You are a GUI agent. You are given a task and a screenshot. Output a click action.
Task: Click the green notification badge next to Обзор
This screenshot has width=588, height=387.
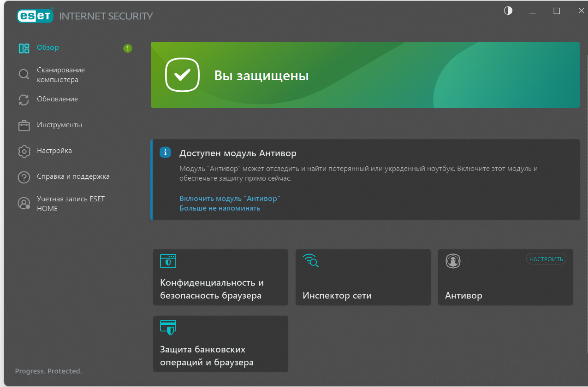pyautogui.click(x=127, y=48)
